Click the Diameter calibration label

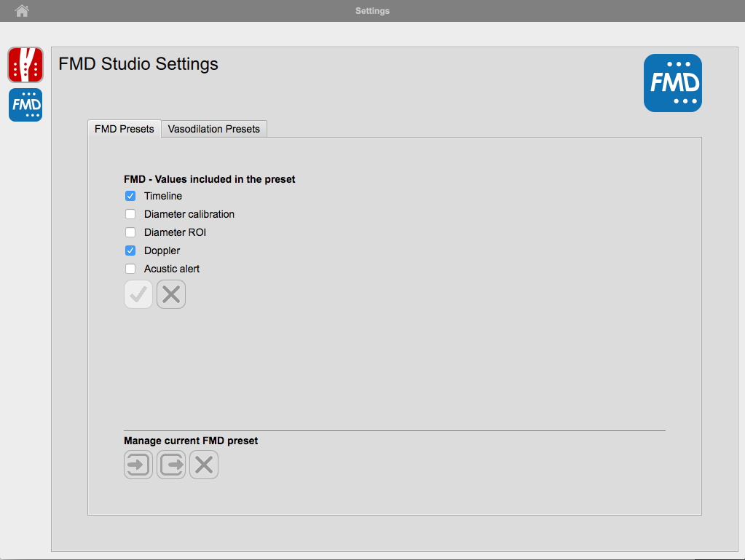tap(189, 214)
